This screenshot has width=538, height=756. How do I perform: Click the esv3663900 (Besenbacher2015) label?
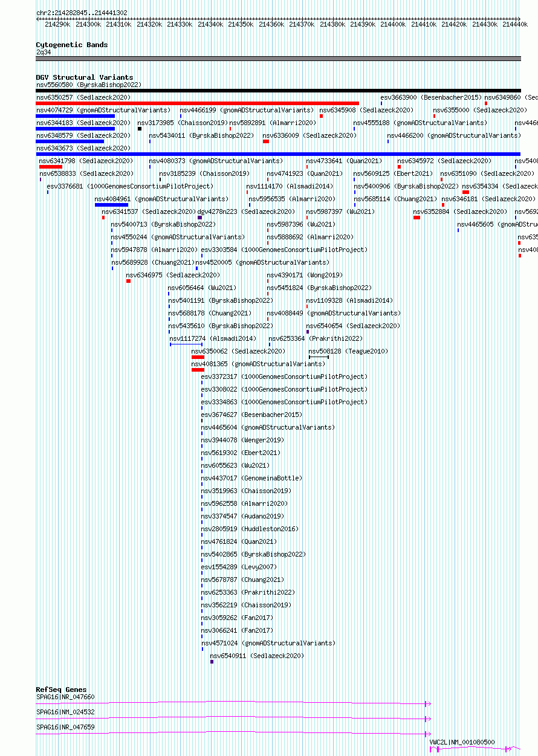[x=431, y=97]
